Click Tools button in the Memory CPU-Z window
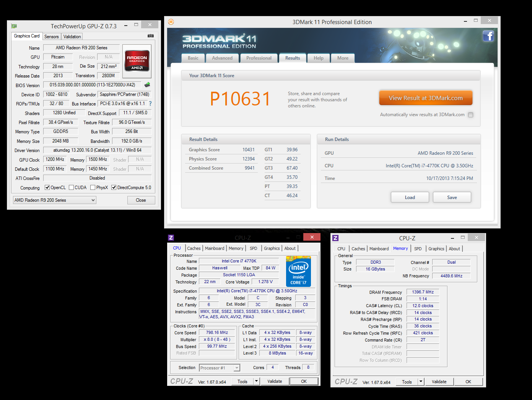The height and width of the screenshot is (400, 532). pos(407,382)
